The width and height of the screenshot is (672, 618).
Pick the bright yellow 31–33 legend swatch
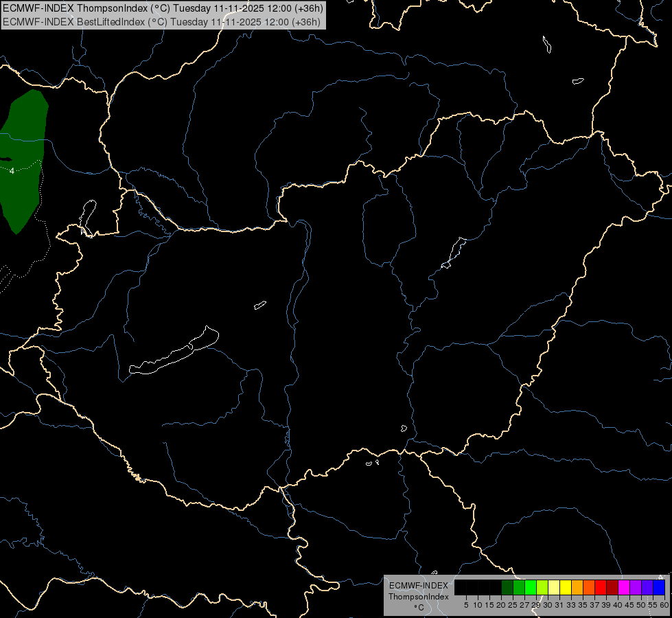(x=566, y=587)
